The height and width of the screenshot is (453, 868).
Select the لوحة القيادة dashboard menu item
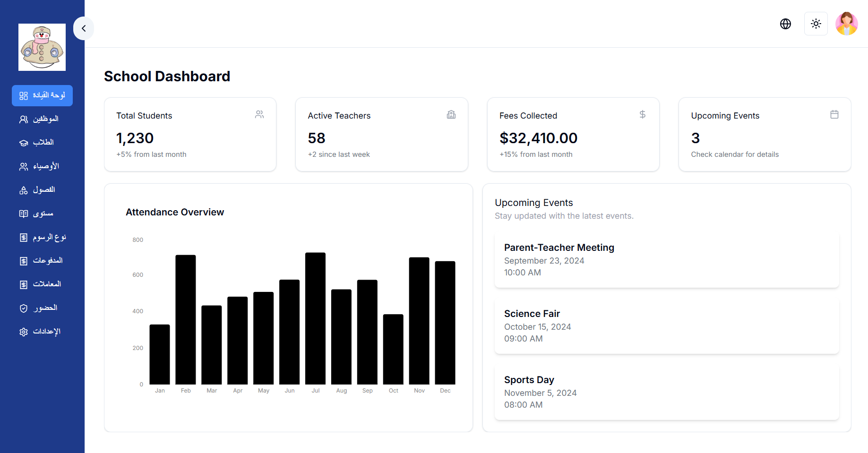pos(42,95)
